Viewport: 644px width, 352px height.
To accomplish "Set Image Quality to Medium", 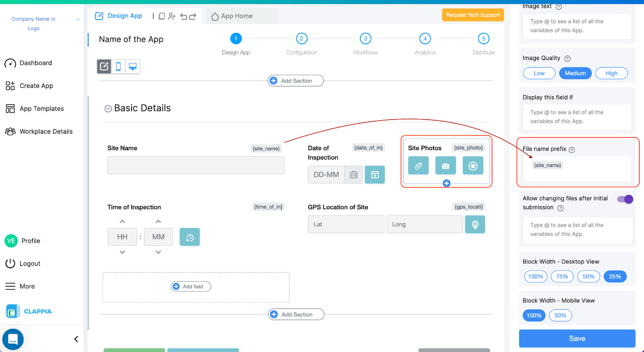I will click(575, 73).
